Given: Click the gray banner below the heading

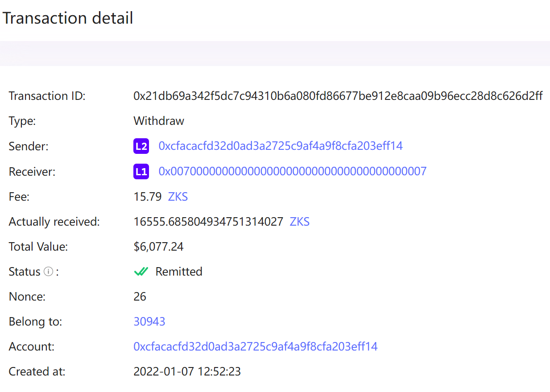Looking at the screenshot, I should pos(275,54).
